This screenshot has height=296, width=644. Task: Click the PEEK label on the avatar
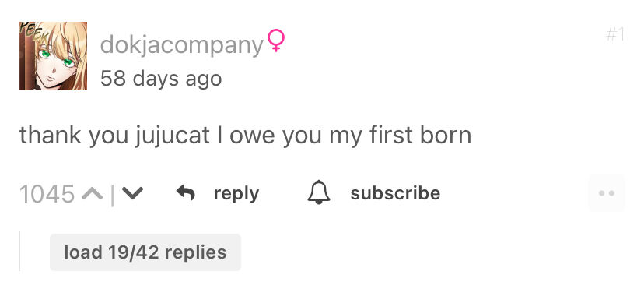[32, 33]
